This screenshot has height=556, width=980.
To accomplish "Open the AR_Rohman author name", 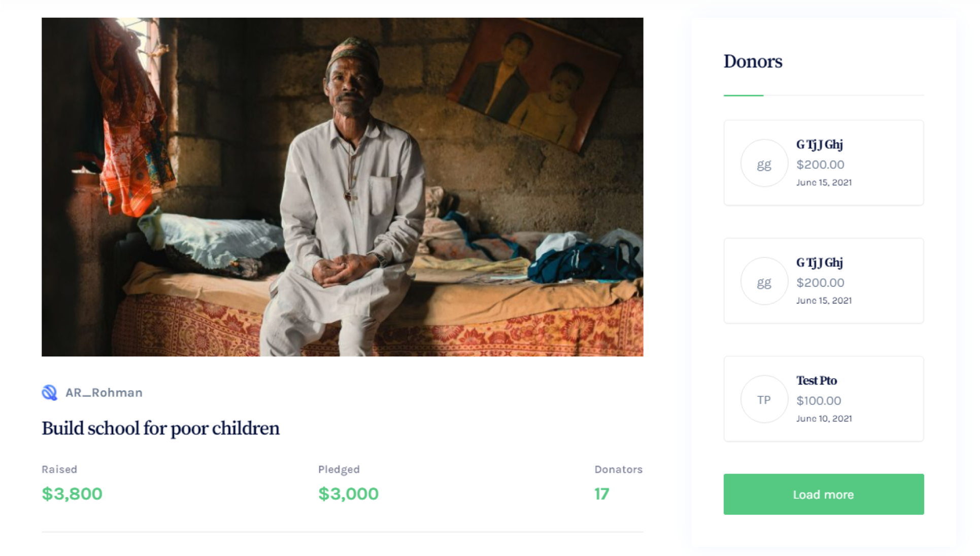I will click(x=104, y=393).
